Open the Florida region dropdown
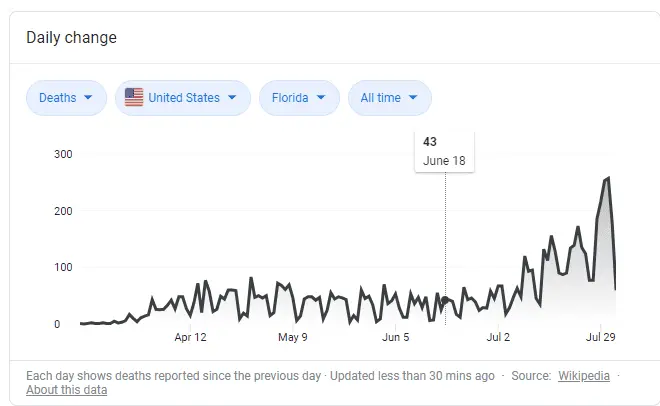The width and height of the screenshot is (660, 406). (x=297, y=98)
